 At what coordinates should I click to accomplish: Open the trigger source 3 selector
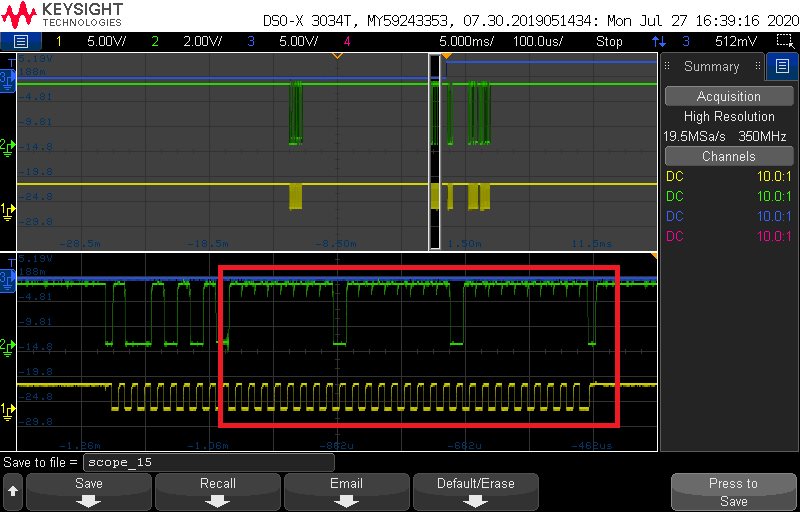pos(686,41)
